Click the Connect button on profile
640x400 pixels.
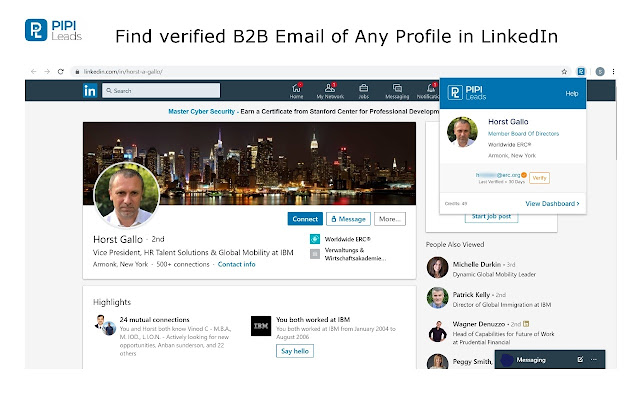303,218
